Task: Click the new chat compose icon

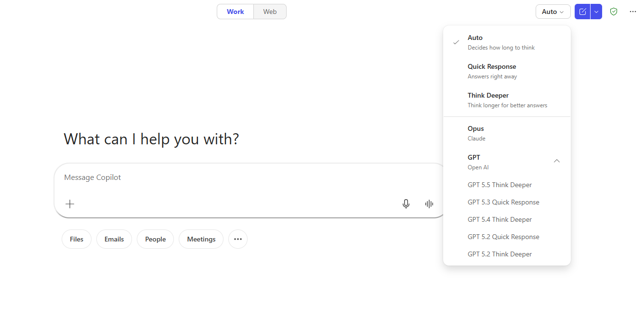Action: click(x=582, y=12)
